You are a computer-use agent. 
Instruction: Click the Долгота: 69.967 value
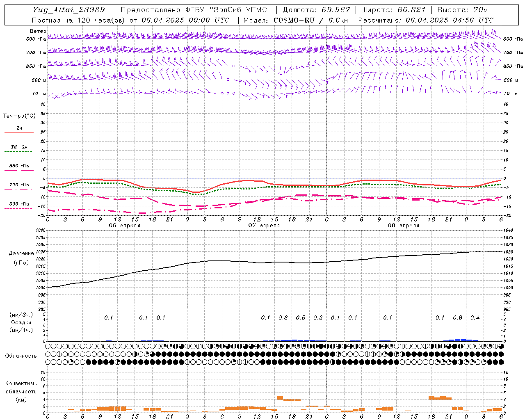point(317,10)
